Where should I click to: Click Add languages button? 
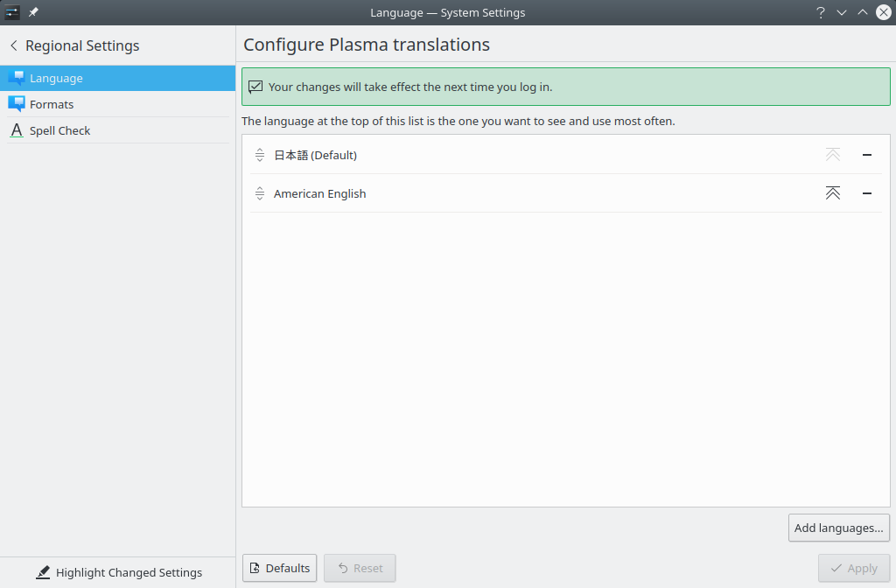pyautogui.click(x=838, y=528)
